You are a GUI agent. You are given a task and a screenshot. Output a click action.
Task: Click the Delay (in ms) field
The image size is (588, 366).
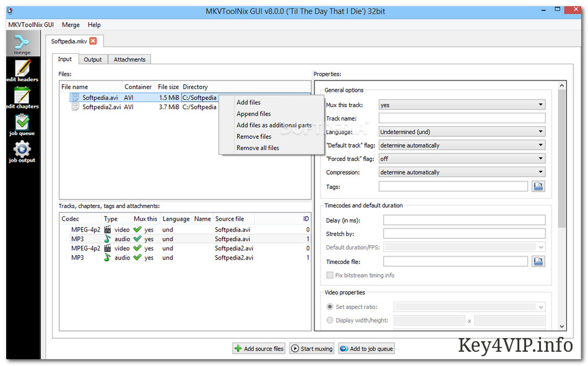coord(464,220)
